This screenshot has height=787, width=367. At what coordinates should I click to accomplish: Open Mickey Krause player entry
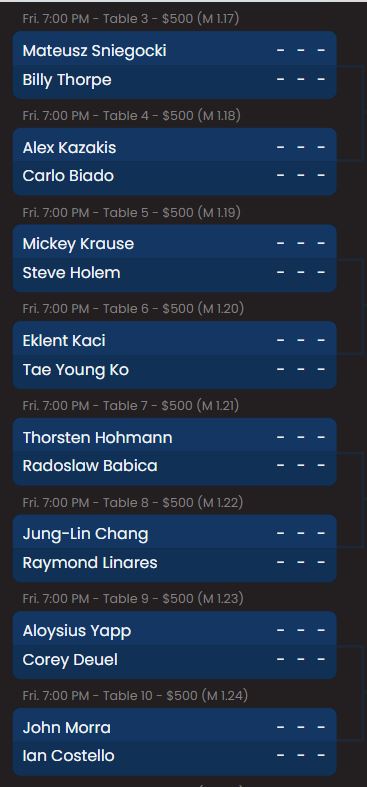78,244
